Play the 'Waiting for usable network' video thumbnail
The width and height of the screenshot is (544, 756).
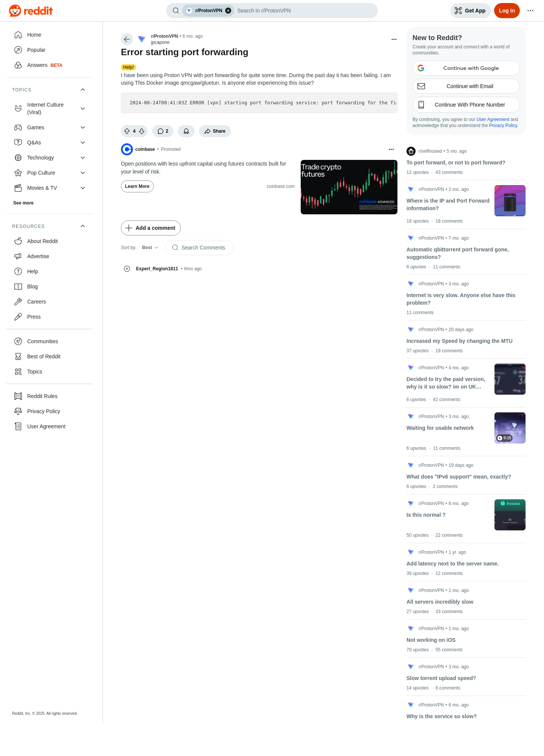coord(510,428)
